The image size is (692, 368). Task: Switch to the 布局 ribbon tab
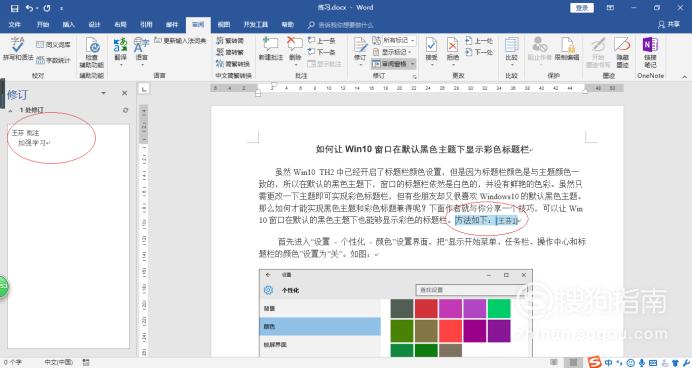click(120, 25)
